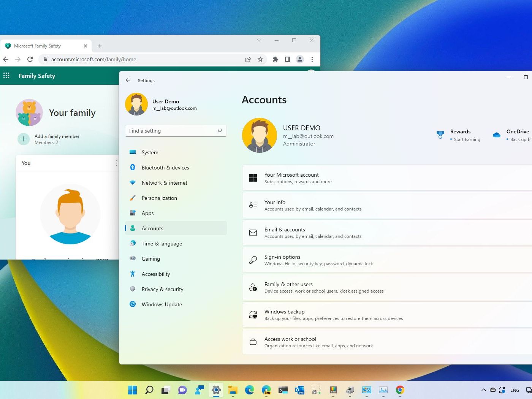Open Your info page
The width and height of the screenshot is (532, 399).
click(387, 205)
